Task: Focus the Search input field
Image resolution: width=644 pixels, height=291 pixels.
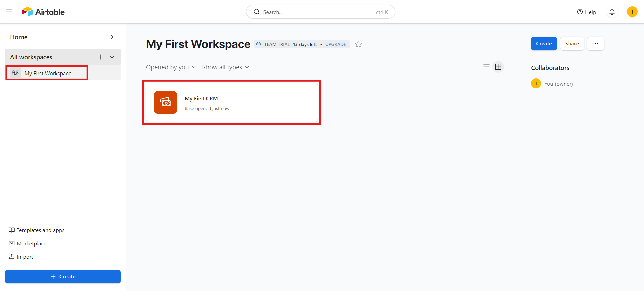Action: click(x=320, y=12)
